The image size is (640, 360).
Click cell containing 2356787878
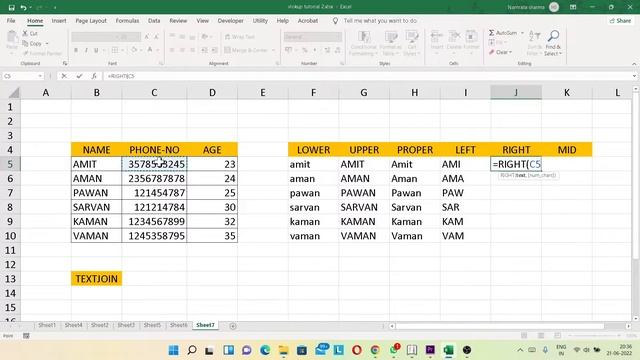click(154, 179)
